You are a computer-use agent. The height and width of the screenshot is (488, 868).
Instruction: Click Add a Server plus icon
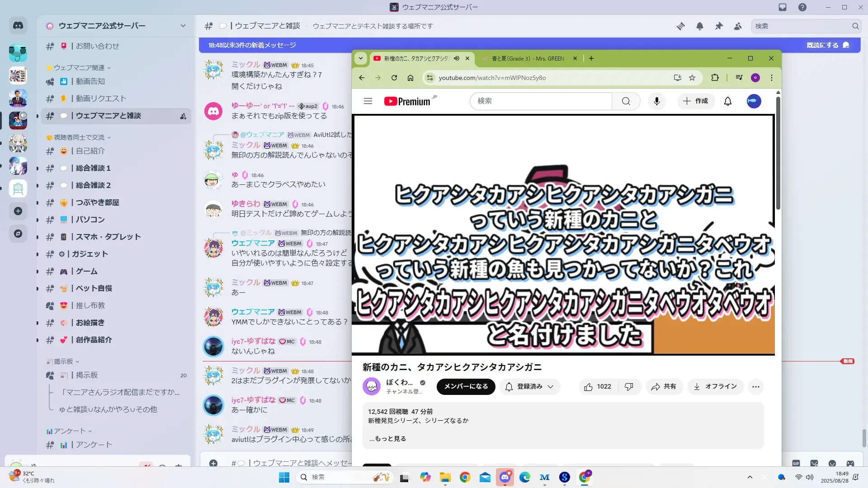(18, 211)
